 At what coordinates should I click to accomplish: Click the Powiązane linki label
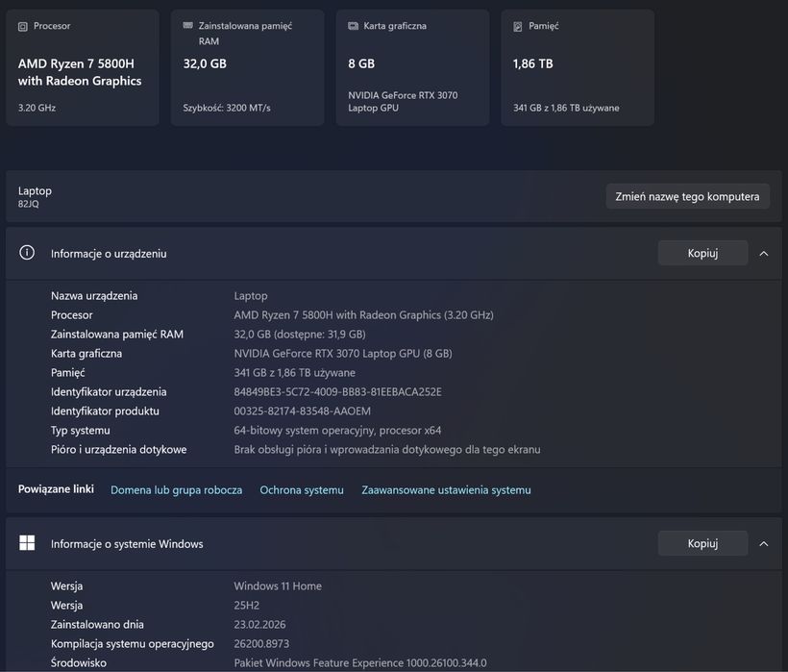point(56,489)
